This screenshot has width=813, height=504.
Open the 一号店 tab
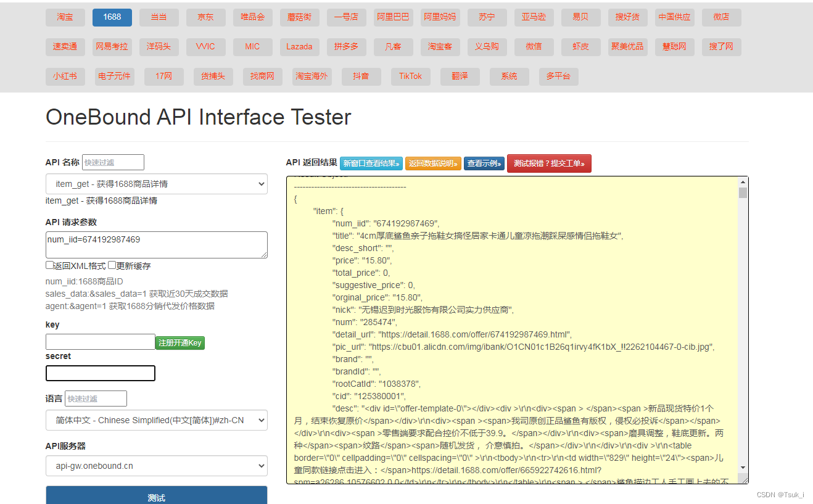(x=347, y=17)
